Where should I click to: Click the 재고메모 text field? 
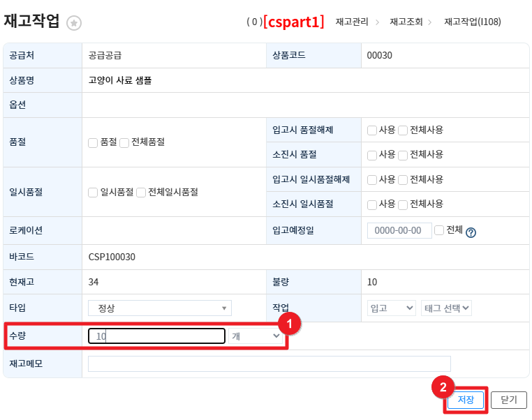click(269, 364)
